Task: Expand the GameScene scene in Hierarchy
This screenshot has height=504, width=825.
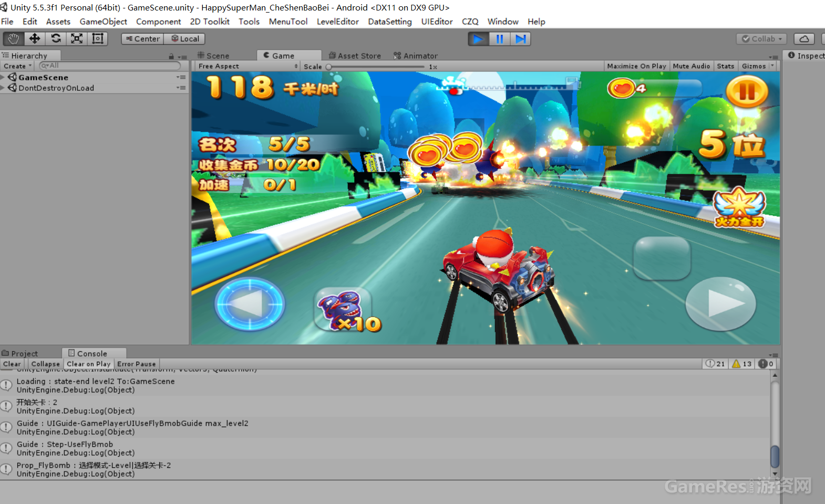Action: click(x=3, y=77)
